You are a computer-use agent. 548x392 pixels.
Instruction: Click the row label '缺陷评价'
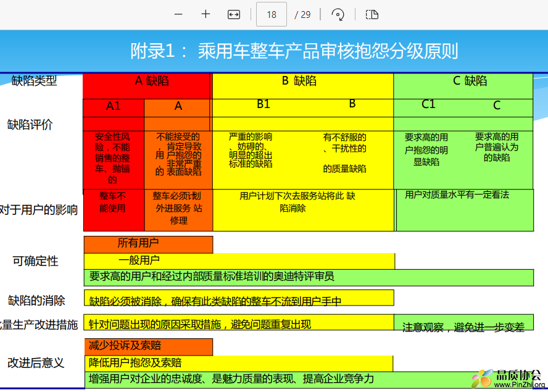(x=30, y=125)
